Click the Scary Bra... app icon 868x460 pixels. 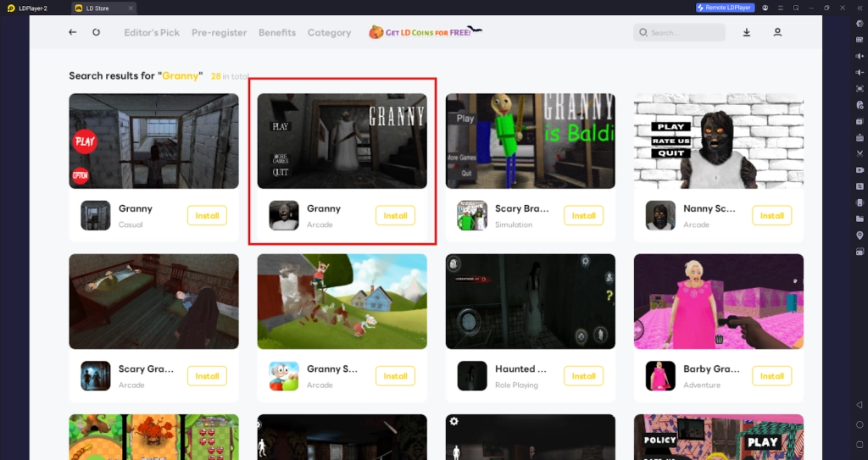[472, 215]
